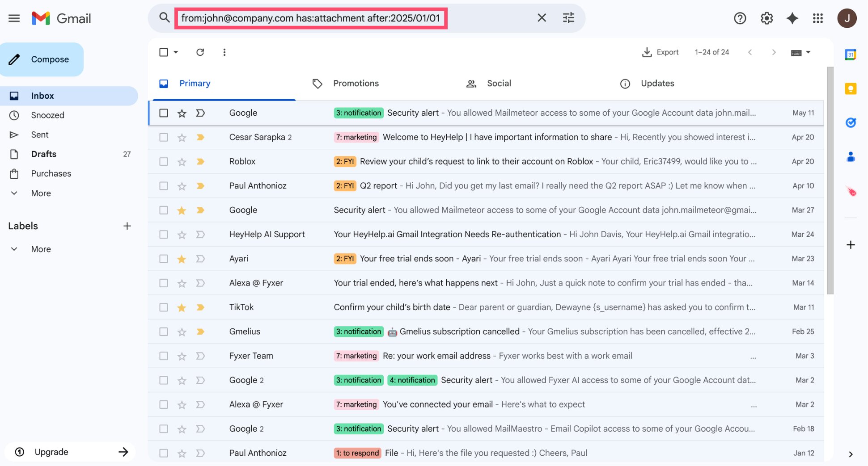Click the 1–24 of 24 counter
The image size is (868, 466).
[712, 52]
